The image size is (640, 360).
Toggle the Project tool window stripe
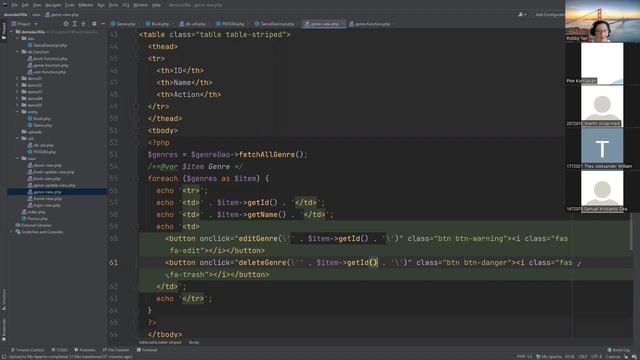pos(4,31)
